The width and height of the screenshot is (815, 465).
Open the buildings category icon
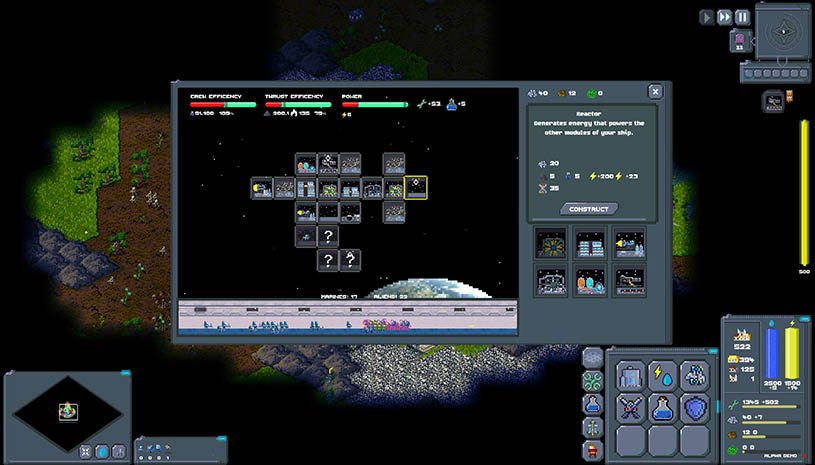[631, 375]
